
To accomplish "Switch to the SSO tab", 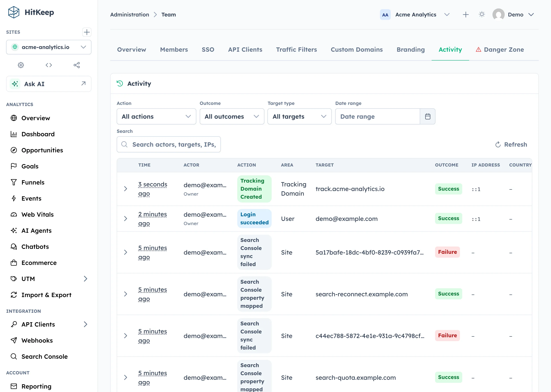I will coord(208,50).
